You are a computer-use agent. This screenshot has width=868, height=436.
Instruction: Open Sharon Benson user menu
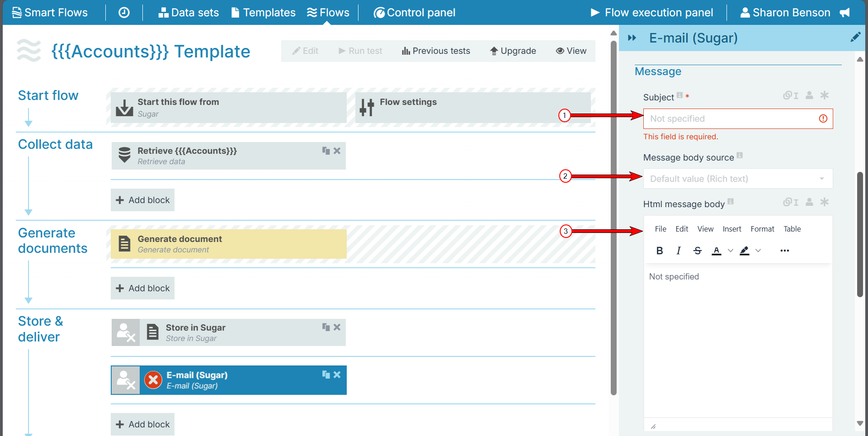785,12
